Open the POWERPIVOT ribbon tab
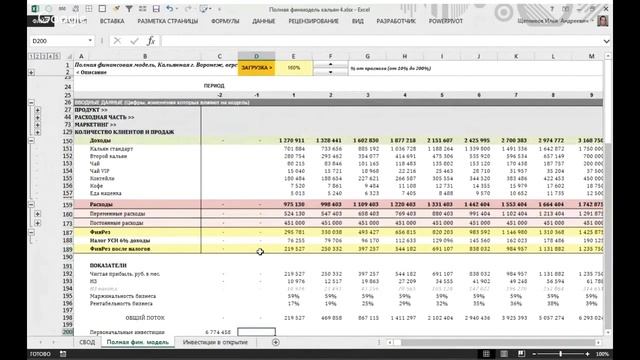 (x=446, y=21)
